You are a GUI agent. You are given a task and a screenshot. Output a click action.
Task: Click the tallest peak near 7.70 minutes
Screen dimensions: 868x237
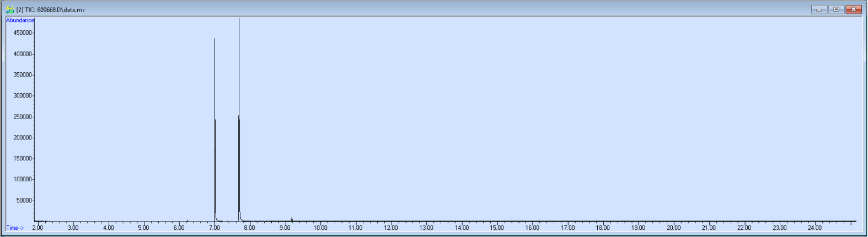click(x=239, y=118)
